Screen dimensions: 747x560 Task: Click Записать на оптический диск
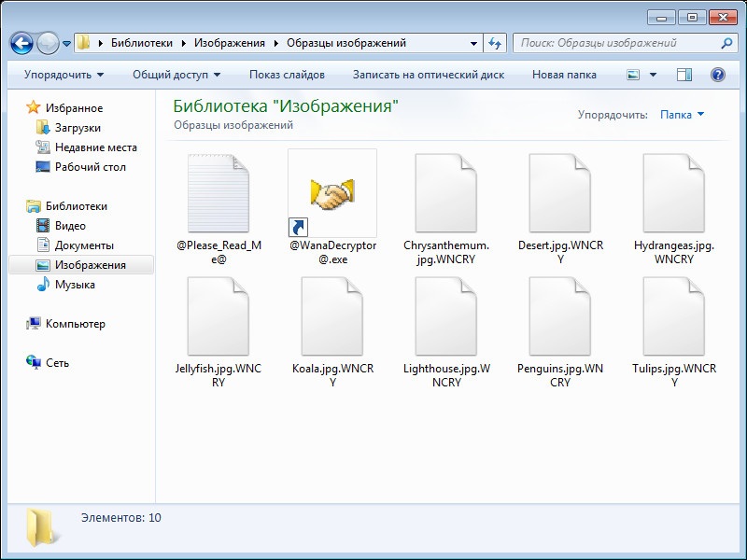[x=428, y=75]
